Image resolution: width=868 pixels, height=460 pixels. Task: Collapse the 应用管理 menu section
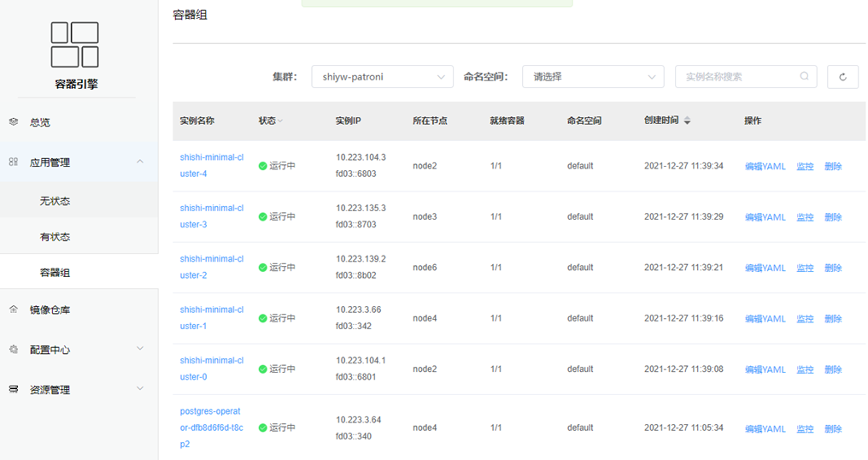point(140,162)
